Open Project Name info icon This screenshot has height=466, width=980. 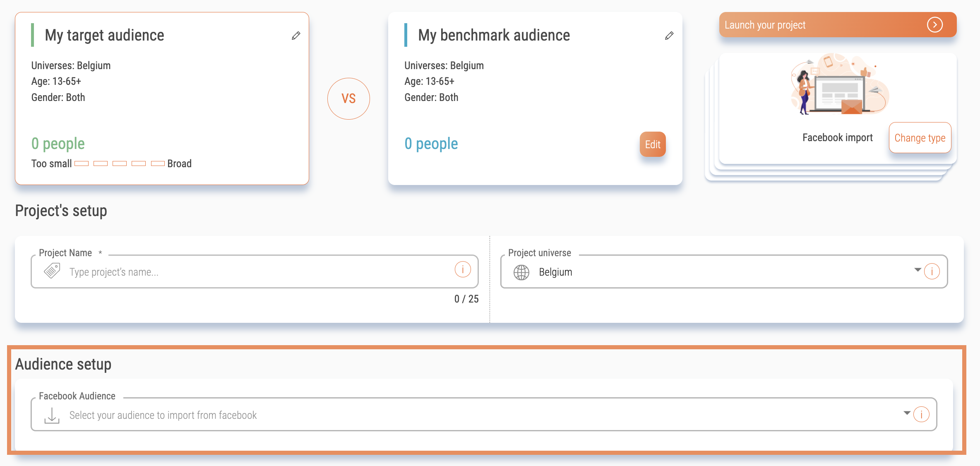463,269
